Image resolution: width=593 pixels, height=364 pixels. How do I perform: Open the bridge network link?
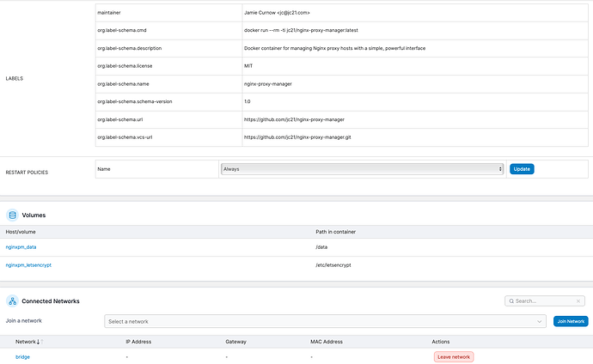22,356
